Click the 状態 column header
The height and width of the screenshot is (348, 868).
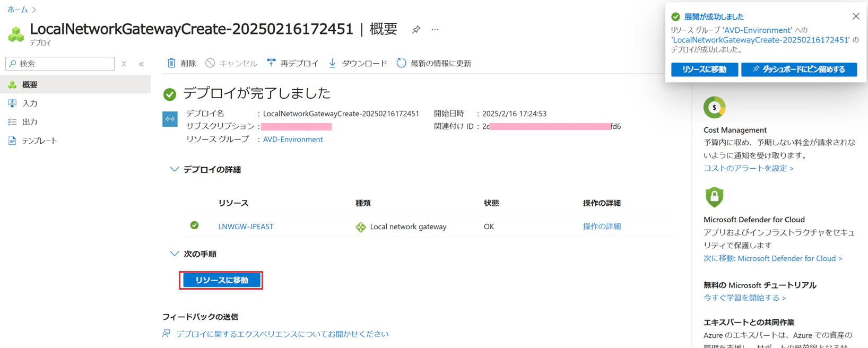(491, 203)
